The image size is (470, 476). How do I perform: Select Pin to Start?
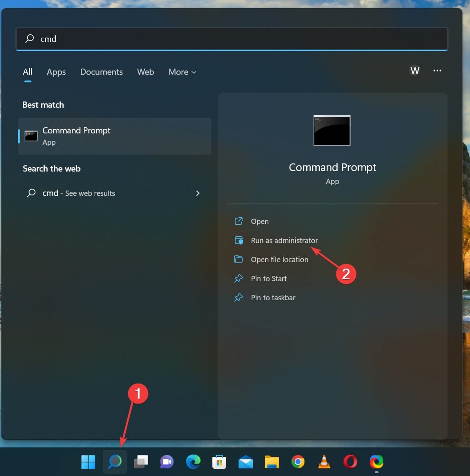[x=269, y=279]
